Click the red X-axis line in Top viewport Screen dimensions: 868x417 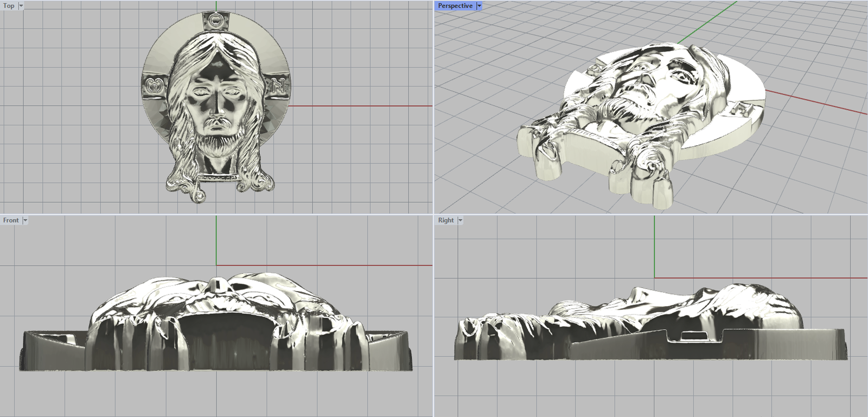pos(358,106)
